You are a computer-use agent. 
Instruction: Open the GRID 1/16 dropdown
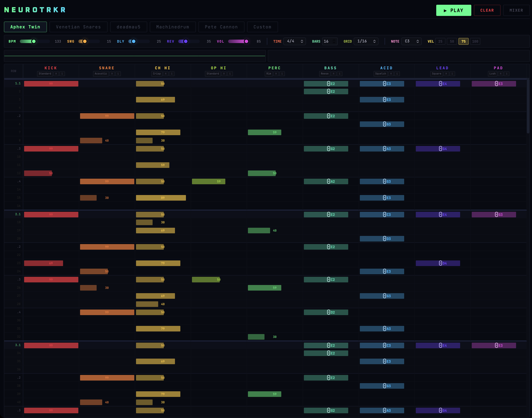(x=366, y=41)
